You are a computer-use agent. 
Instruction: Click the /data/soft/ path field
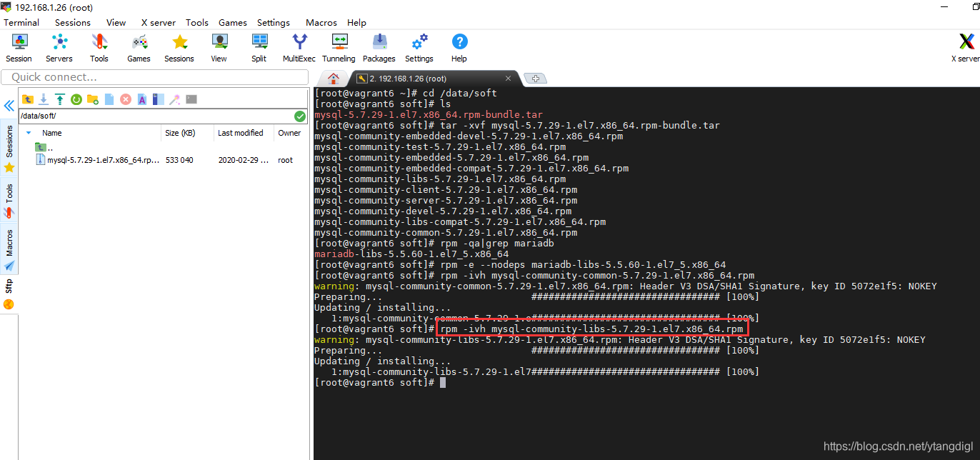coord(156,116)
